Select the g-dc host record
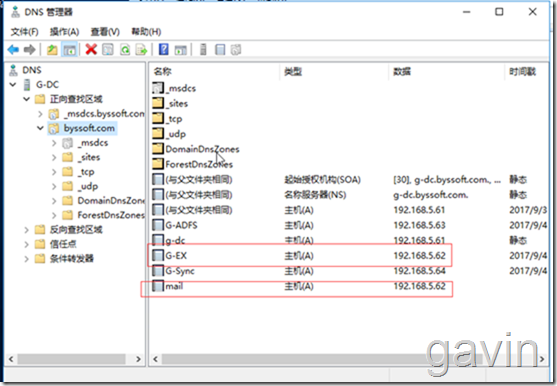This screenshot has width=557, height=386. [x=175, y=240]
